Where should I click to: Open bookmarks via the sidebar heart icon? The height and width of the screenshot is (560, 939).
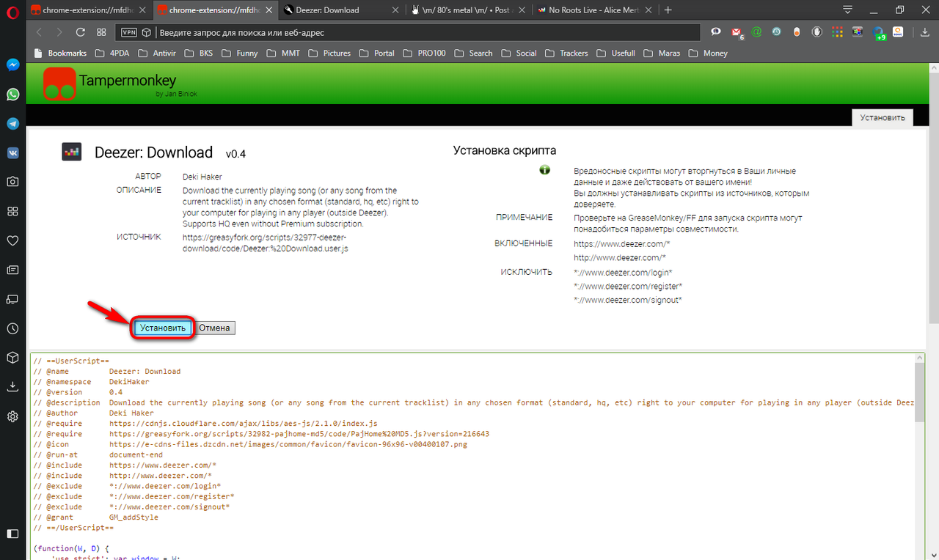pos(12,240)
